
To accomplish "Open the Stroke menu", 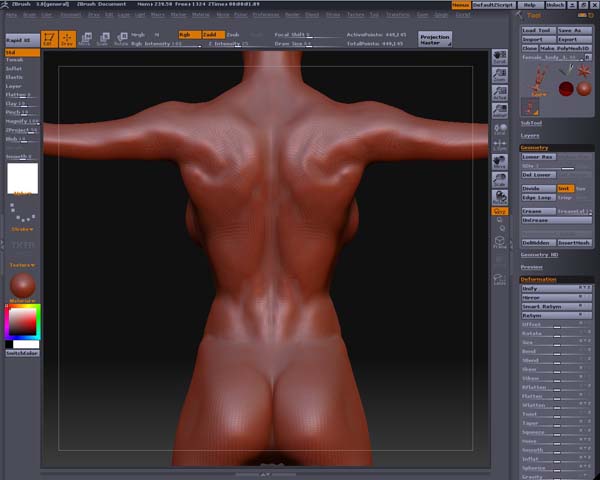I will pyautogui.click(x=333, y=15).
